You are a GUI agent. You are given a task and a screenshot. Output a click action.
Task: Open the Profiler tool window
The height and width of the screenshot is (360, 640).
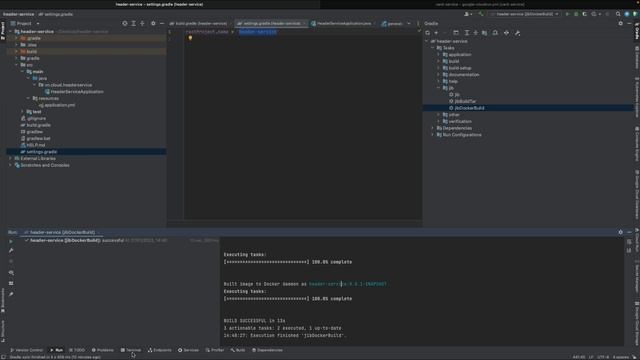(x=215, y=350)
